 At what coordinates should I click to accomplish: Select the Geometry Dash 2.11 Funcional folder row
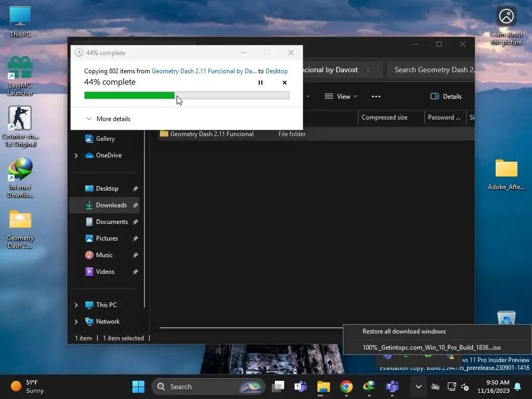point(316,134)
